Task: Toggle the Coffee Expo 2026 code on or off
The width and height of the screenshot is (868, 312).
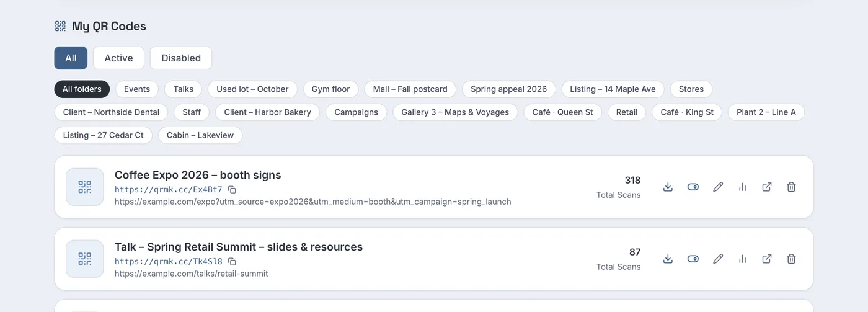Action: (693, 187)
